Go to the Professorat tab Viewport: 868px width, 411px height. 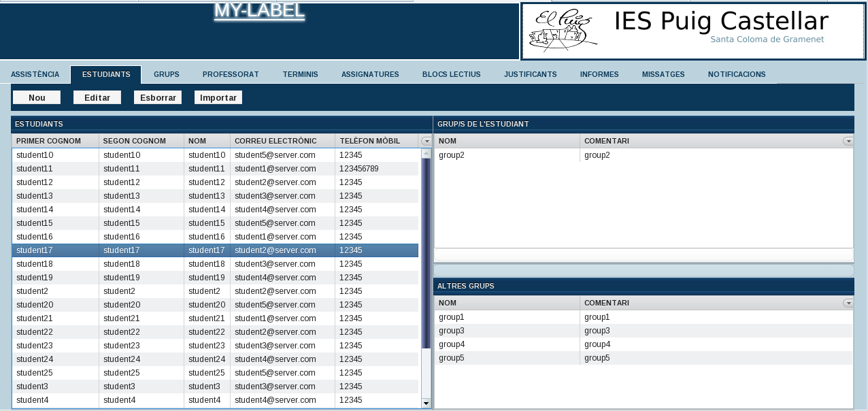(231, 74)
